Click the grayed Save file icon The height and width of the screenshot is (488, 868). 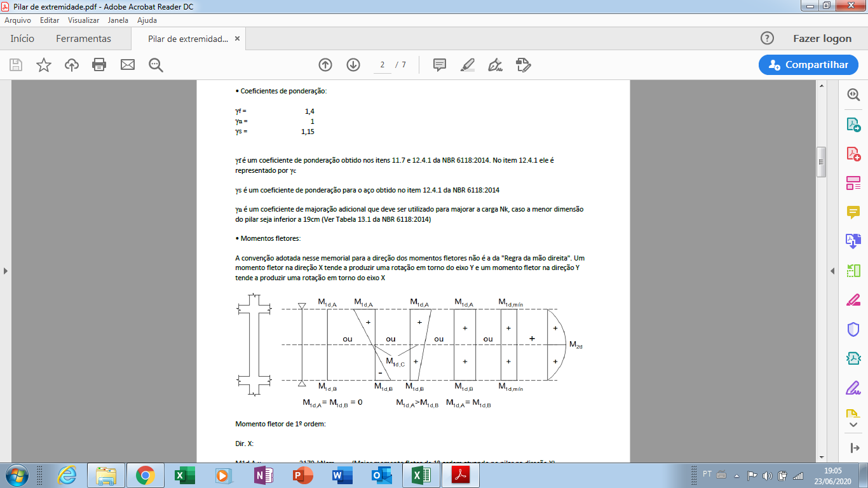tap(16, 65)
